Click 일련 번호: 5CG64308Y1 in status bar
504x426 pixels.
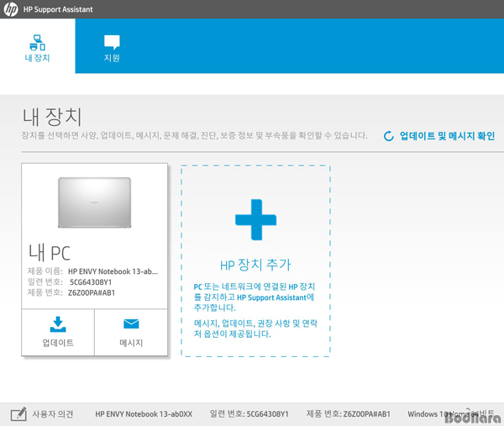pos(249,414)
